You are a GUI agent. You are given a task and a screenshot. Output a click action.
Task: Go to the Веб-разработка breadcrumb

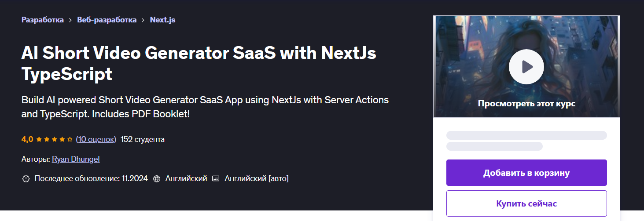tap(107, 20)
